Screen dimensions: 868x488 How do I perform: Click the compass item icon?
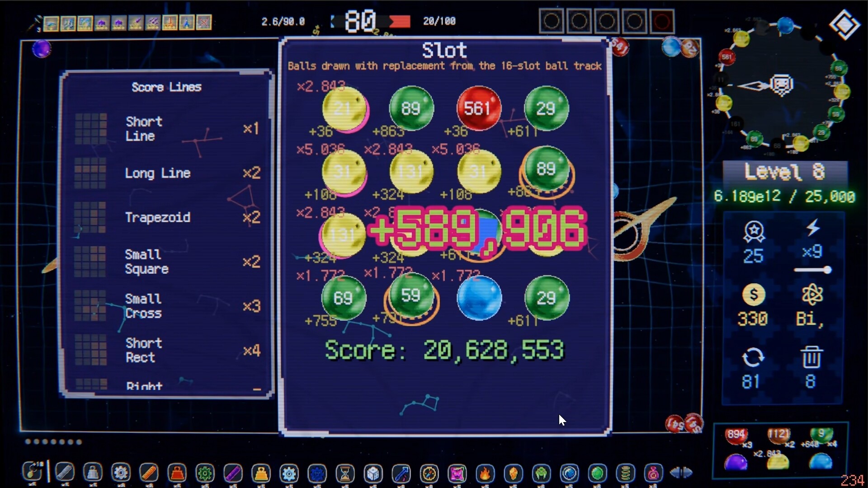click(429, 473)
